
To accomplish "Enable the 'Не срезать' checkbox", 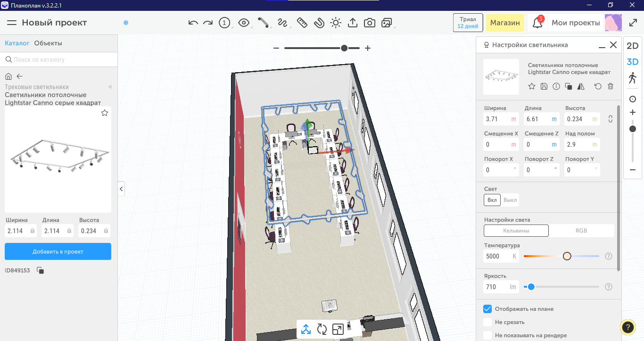I will (487, 322).
